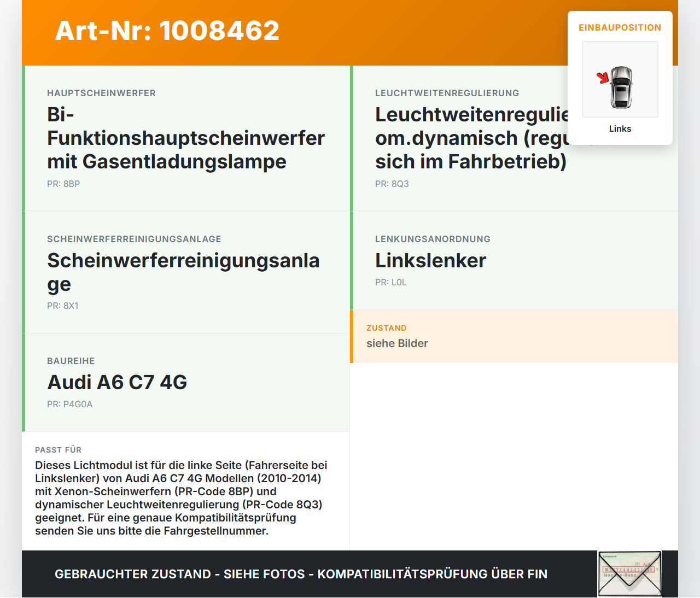Screen dimensions: 700x598
Task: Click the Art-Nr: 1008462 header
Action: click(x=167, y=31)
